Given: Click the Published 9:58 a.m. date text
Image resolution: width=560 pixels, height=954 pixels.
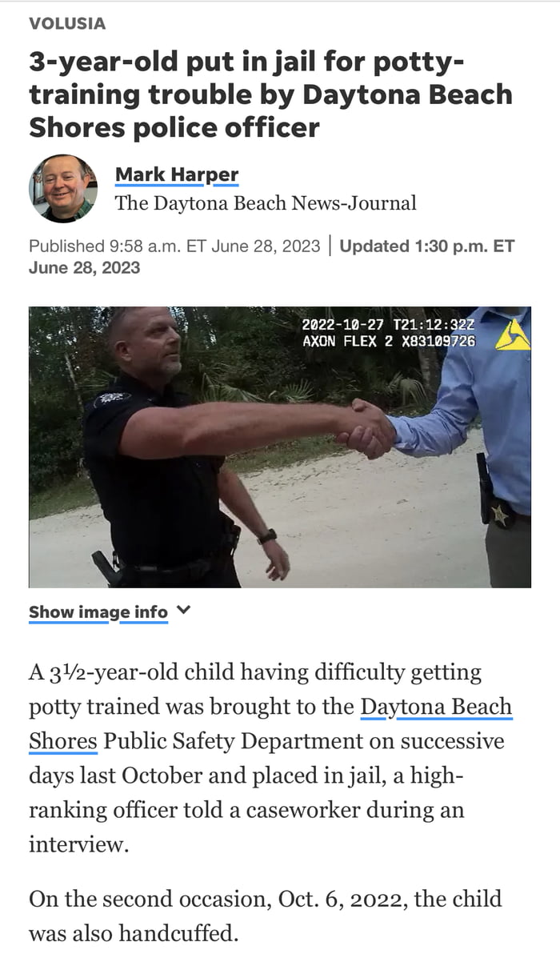Looking at the screenshot, I should point(174,247).
